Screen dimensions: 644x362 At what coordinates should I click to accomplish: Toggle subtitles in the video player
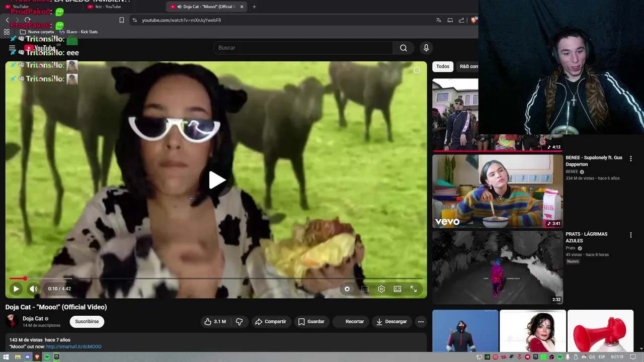(x=365, y=289)
